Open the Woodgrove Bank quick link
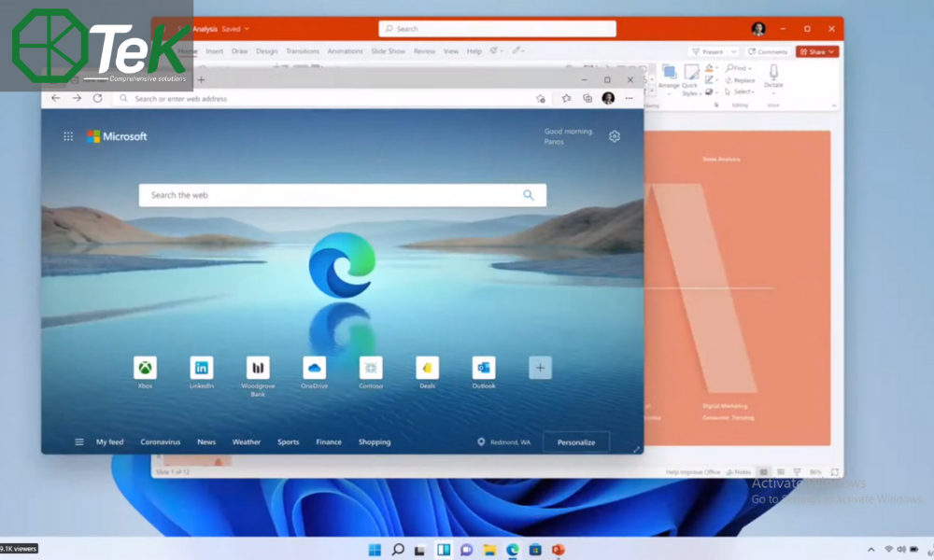Screen dimensions: 934x560 258,368
